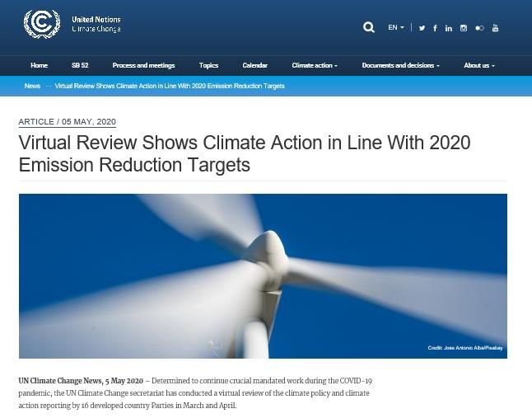
Task: Open the Twitter social icon
Action: tap(422, 28)
